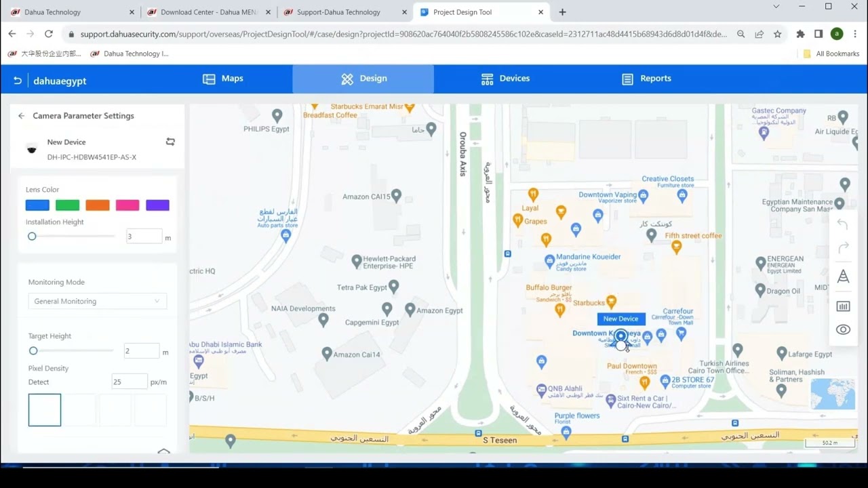Open the Devices tab

pos(505,79)
